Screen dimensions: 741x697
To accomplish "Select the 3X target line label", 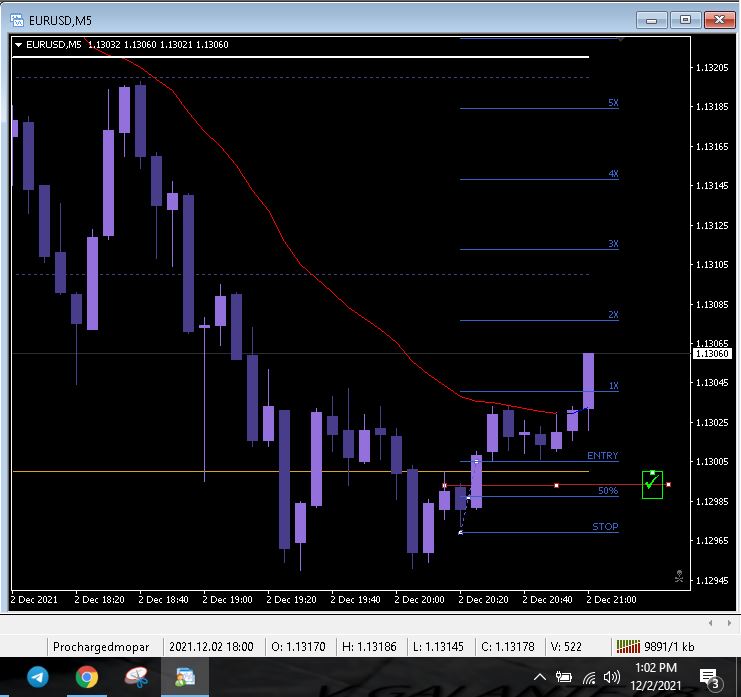I will point(613,244).
